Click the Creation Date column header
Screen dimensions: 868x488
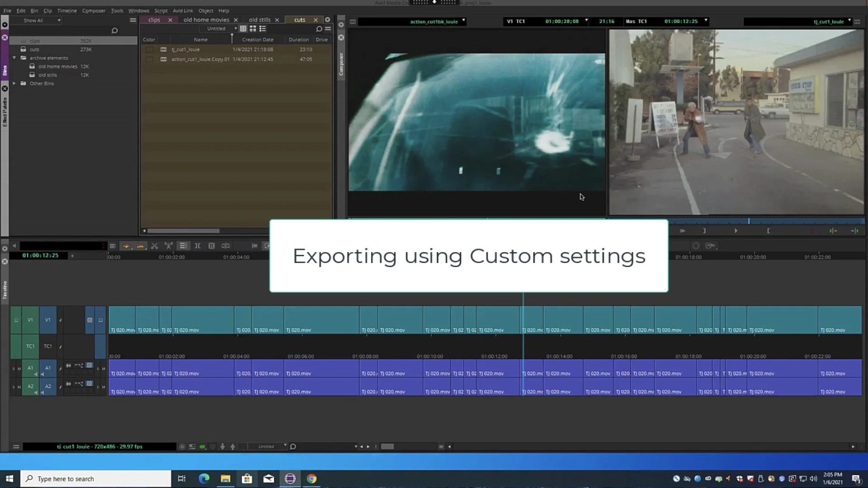pyautogui.click(x=258, y=40)
